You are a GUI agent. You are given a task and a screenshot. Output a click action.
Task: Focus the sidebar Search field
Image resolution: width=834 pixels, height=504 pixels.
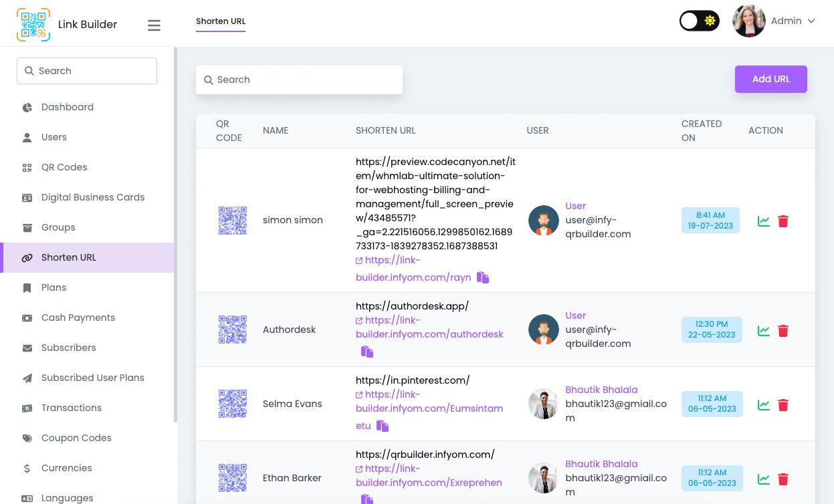click(87, 71)
